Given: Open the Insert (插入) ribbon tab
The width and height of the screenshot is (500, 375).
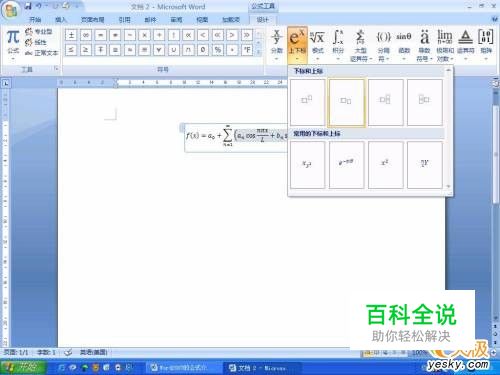Looking at the screenshot, I should [60, 20].
